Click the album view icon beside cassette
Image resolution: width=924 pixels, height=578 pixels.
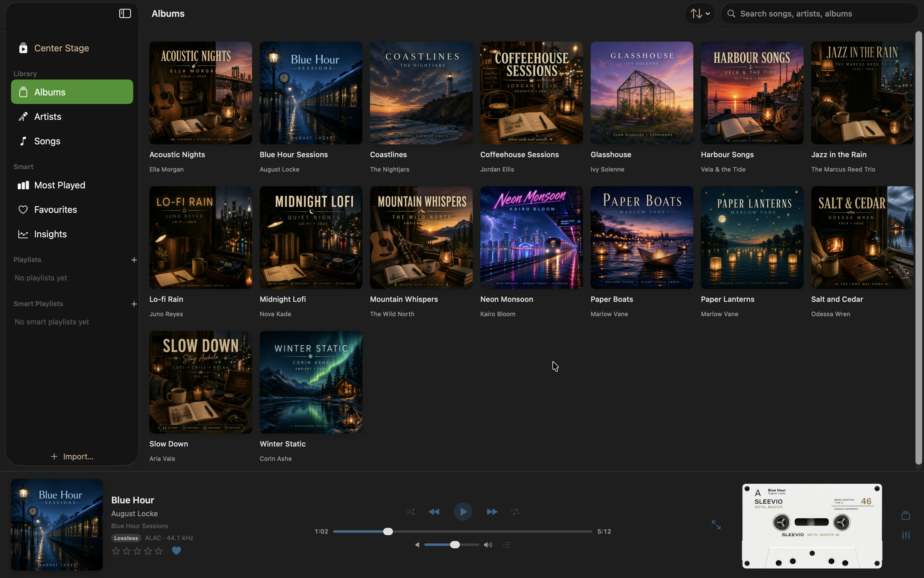pyautogui.click(x=906, y=515)
